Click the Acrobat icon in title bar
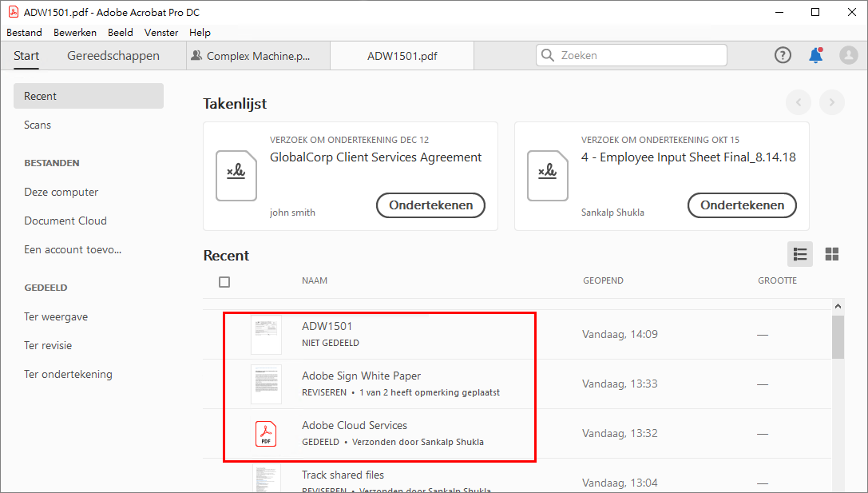This screenshot has height=493, width=868. 14,12
